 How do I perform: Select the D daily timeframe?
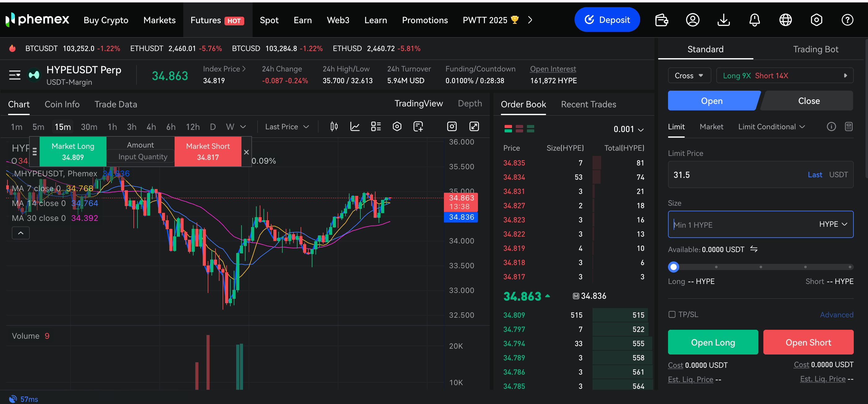213,127
